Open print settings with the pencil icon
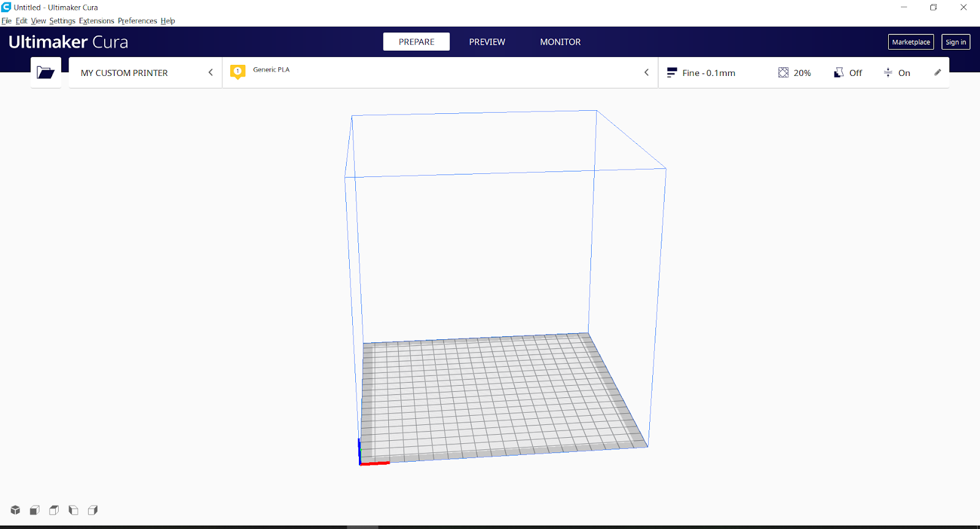The image size is (980, 529). click(938, 72)
